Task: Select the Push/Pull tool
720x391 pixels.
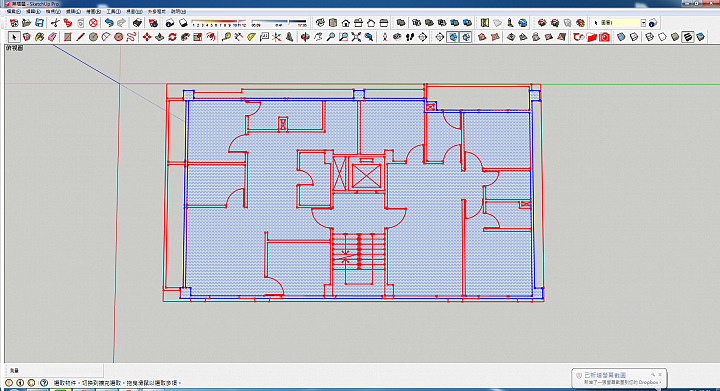Action: coord(159,37)
